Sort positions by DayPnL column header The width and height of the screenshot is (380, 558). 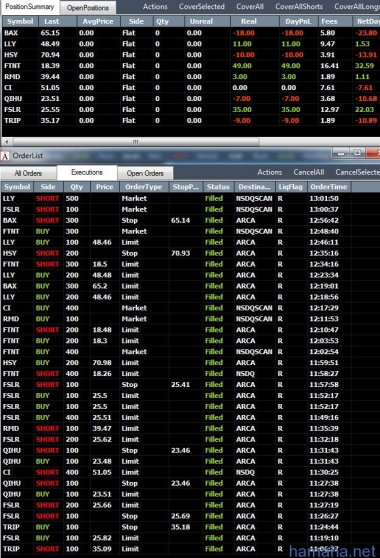[x=298, y=21]
